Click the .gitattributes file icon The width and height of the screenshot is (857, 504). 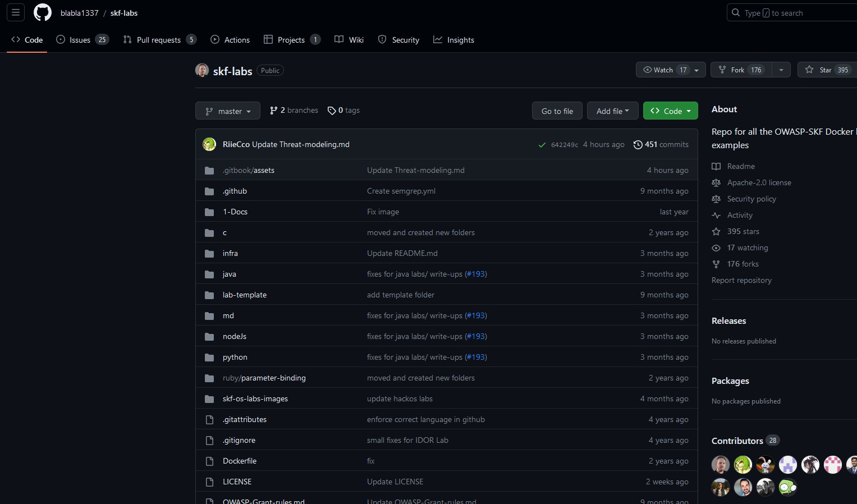(209, 419)
